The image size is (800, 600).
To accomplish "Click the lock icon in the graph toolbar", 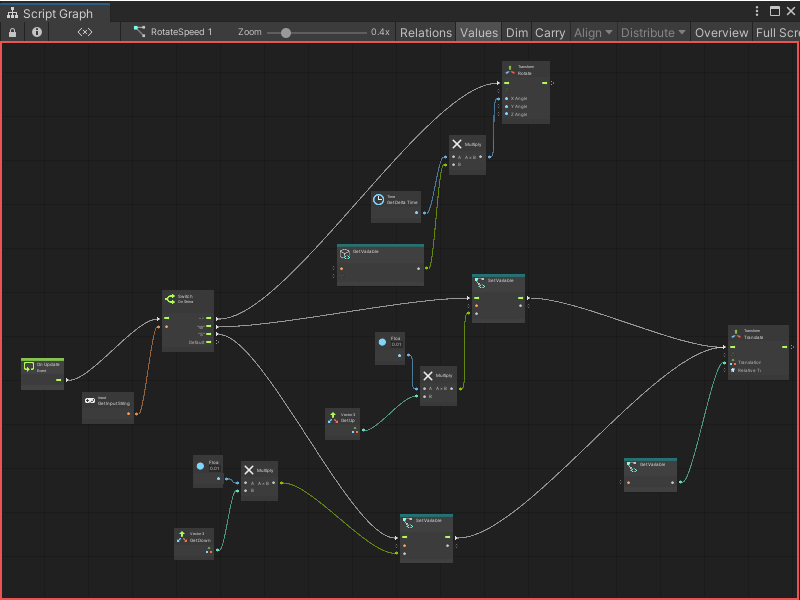I will click(x=12, y=32).
